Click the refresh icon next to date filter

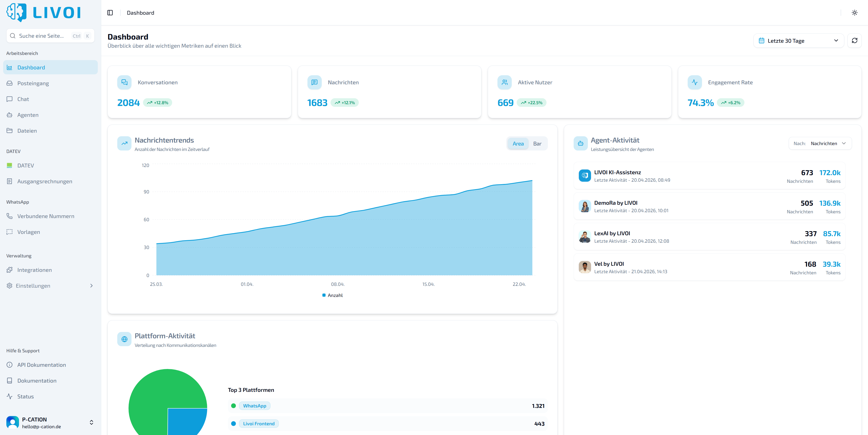point(855,40)
